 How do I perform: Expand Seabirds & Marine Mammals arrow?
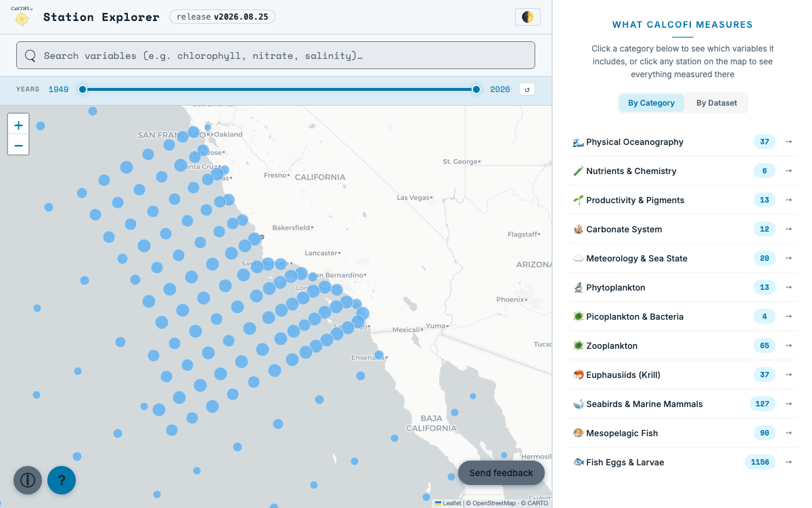788,404
